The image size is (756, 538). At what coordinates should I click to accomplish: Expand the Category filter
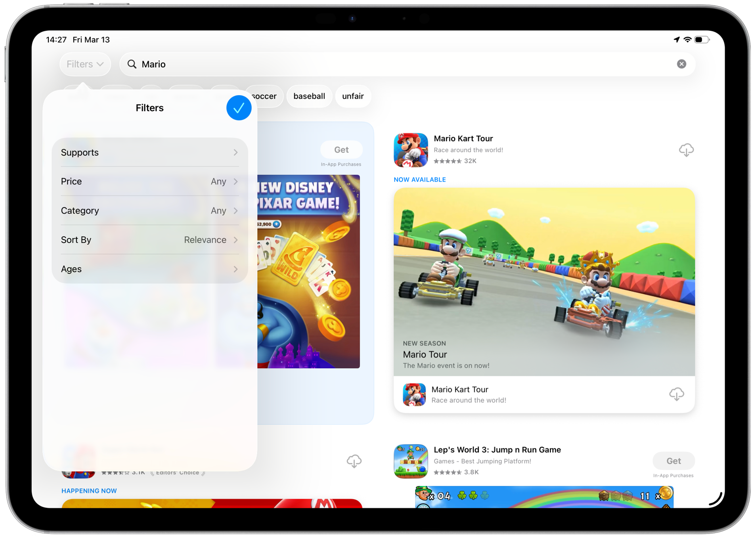pyautogui.click(x=149, y=211)
